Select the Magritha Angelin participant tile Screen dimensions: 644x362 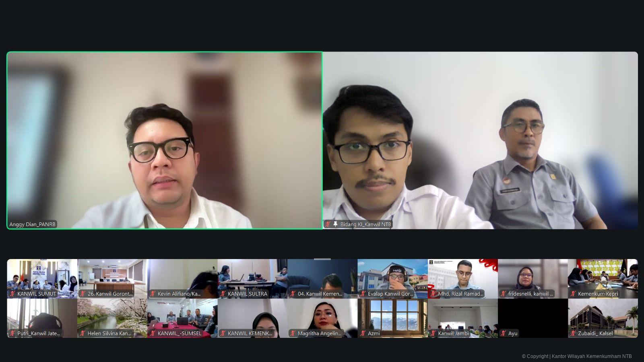click(322, 318)
